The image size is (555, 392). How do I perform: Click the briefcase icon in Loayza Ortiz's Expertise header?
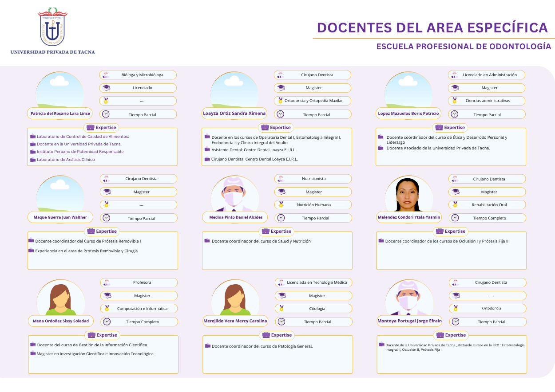265,127
